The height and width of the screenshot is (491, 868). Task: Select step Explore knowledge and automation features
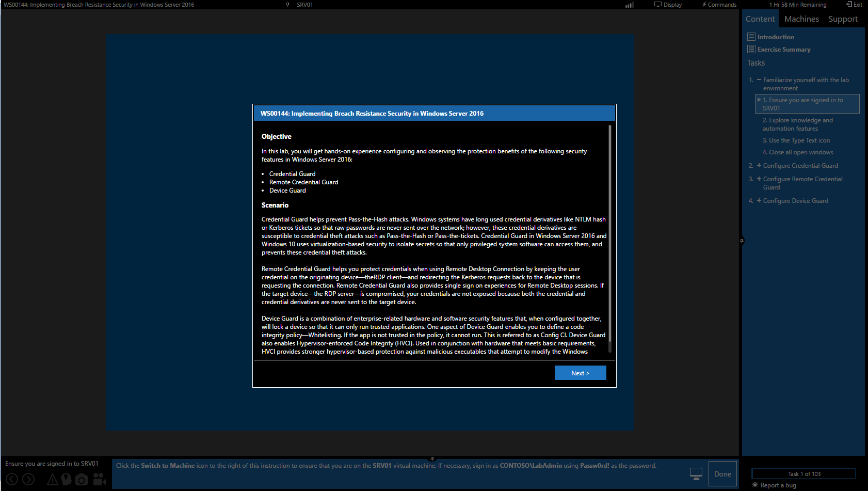pos(798,124)
